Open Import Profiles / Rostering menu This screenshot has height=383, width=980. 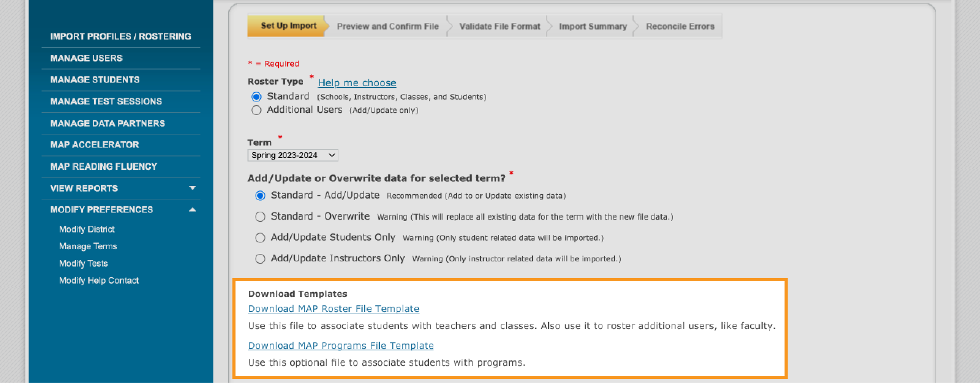120,36
